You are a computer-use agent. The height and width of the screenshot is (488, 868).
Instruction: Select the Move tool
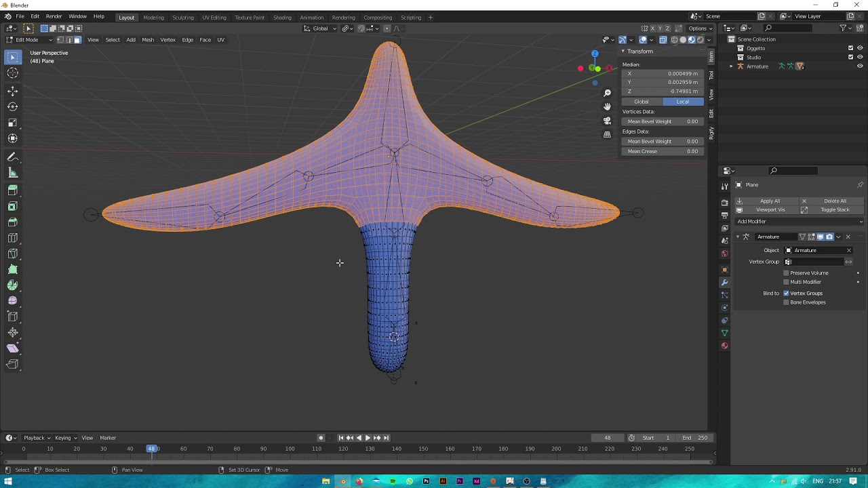(12, 91)
